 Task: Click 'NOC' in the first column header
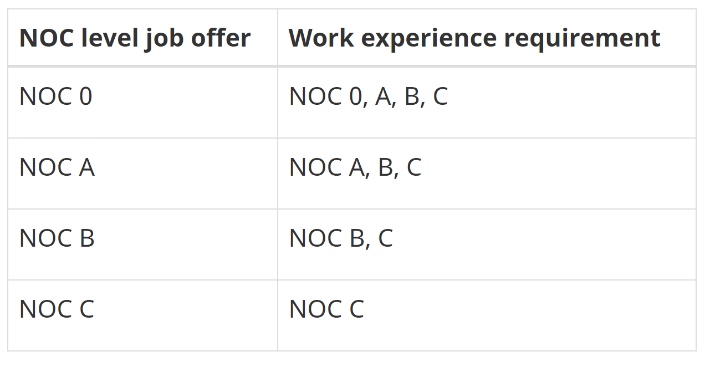point(47,38)
